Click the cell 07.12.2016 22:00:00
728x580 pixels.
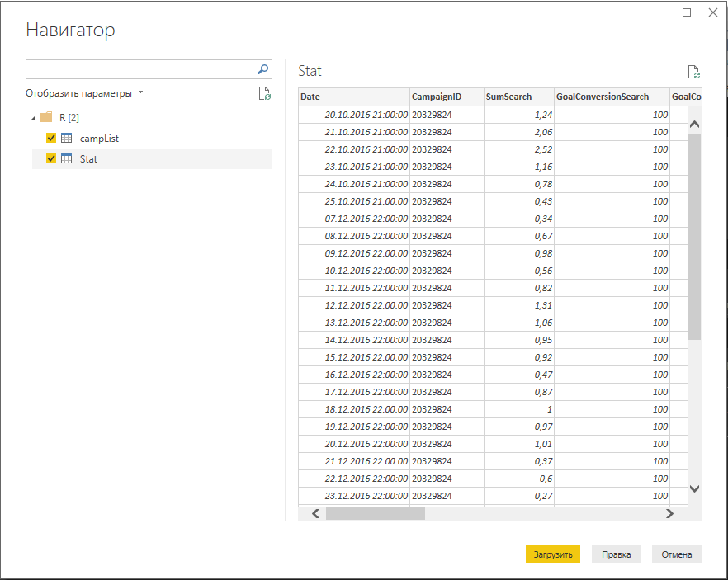(354, 219)
